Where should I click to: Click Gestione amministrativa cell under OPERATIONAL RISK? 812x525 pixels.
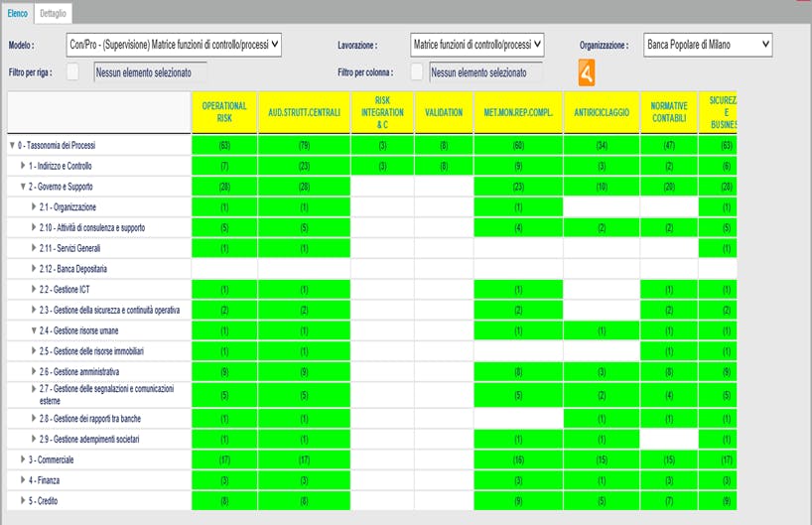[x=224, y=372]
